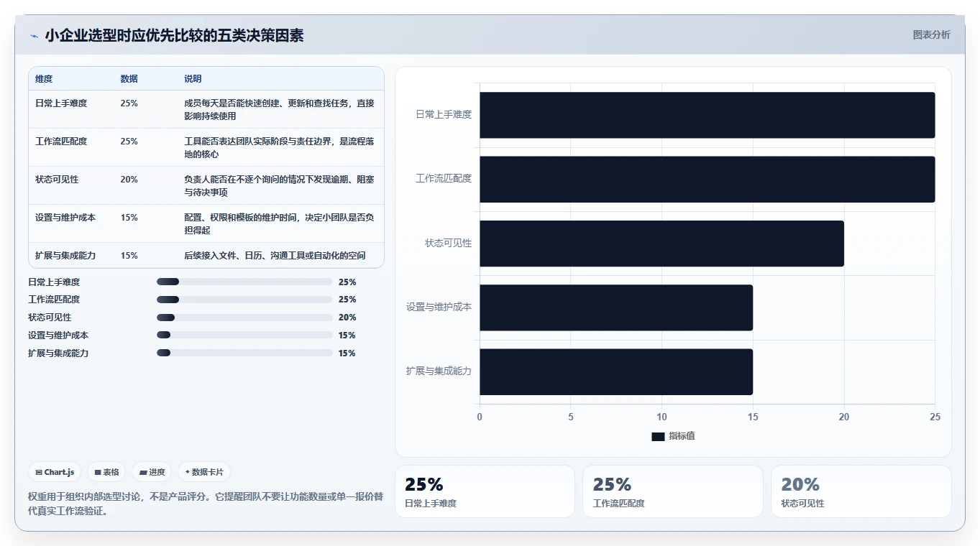Click the progress bar for 设置与维护成本
The height and width of the screenshot is (546, 980).
pyautogui.click(x=244, y=336)
